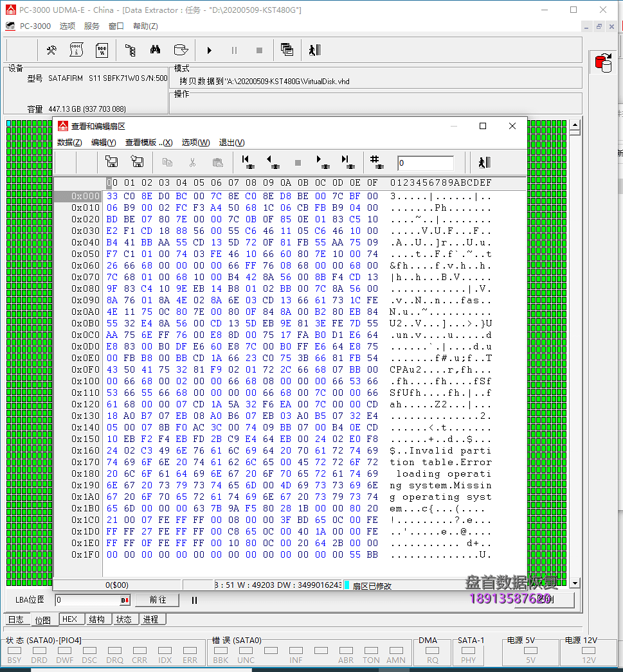623x672 pixels.
Task: Jump to first sector icon
Action: click(248, 162)
